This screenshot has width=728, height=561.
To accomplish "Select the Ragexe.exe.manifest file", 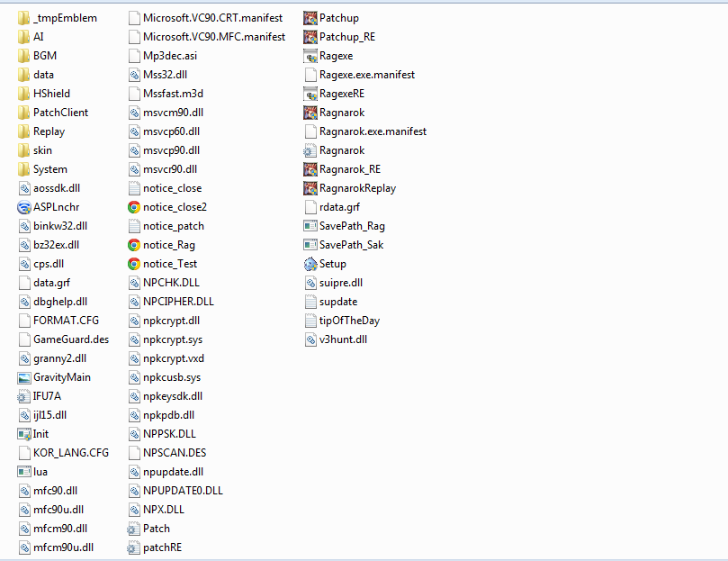I will point(360,75).
